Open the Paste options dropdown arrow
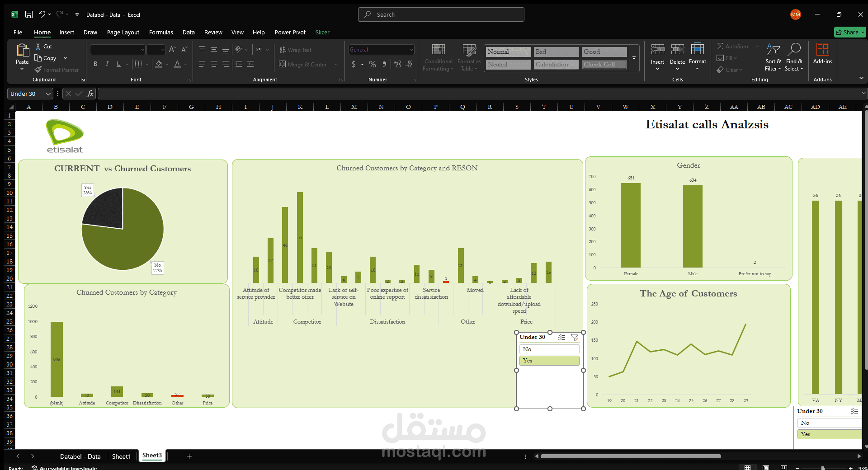868x470 pixels. 22,69
